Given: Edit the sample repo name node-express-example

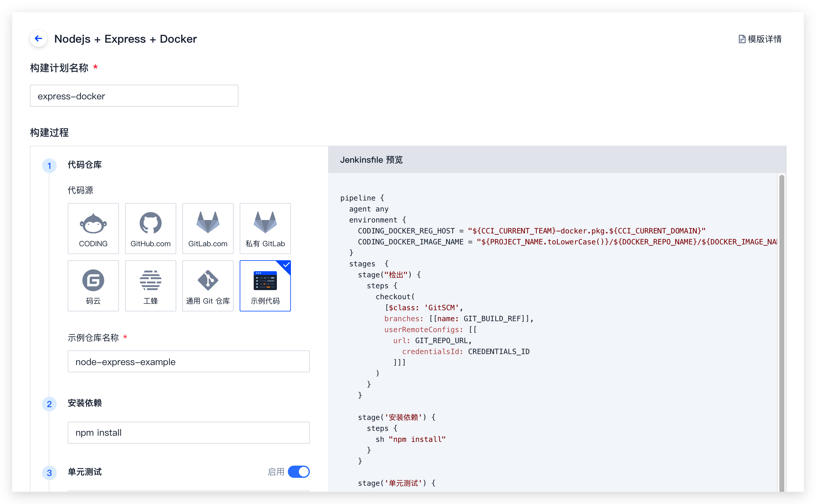Looking at the screenshot, I should pos(189,362).
